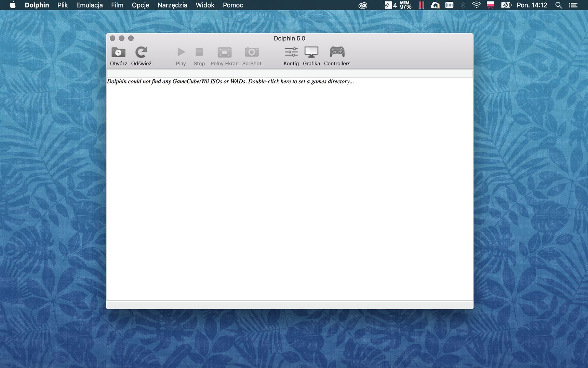Click the cloud home menu bar icon
Image resolution: width=588 pixels, height=368 pixels.
[x=435, y=5]
